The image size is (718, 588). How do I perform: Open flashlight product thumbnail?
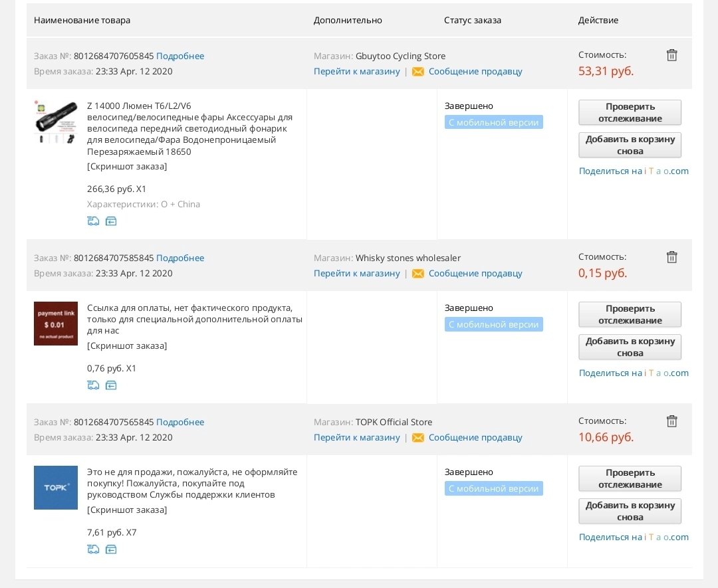(56, 122)
